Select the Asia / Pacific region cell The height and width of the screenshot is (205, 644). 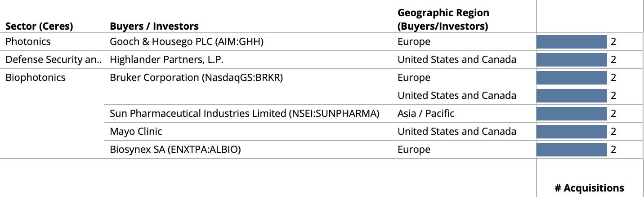[x=425, y=114]
